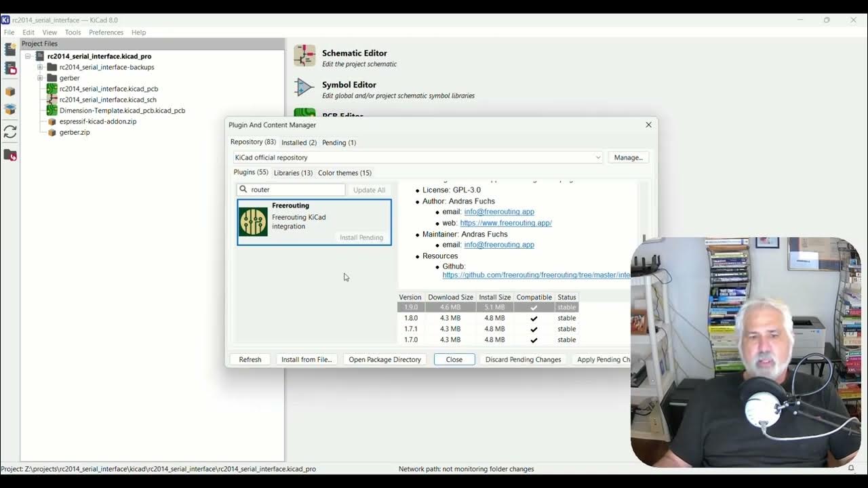
Task: Open the Schematic Editor
Action: (x=353, y=53)
